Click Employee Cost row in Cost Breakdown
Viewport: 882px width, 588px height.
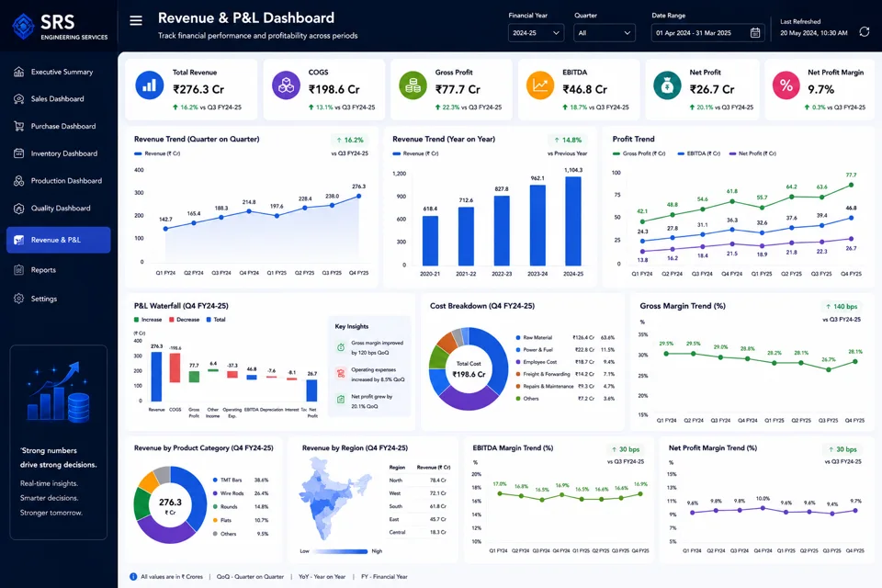(565, 362)
